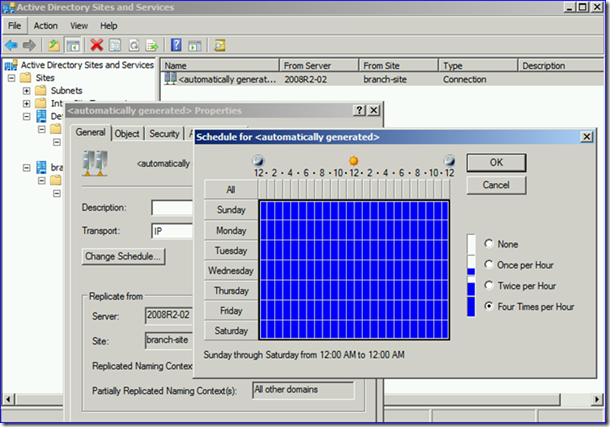Open the Help menu

[x=109, y=26]
